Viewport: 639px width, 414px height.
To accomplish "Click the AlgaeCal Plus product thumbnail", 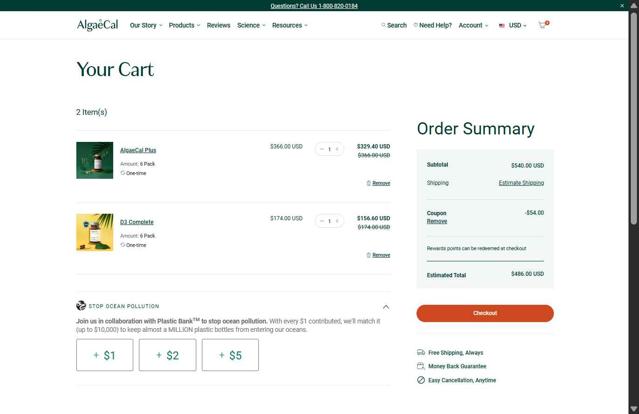I will (x=95, y=160).
